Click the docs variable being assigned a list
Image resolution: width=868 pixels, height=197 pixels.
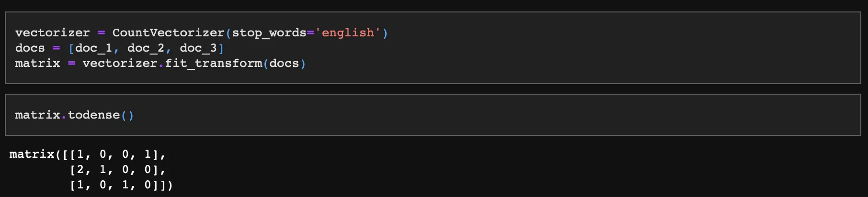click(30, 48)
